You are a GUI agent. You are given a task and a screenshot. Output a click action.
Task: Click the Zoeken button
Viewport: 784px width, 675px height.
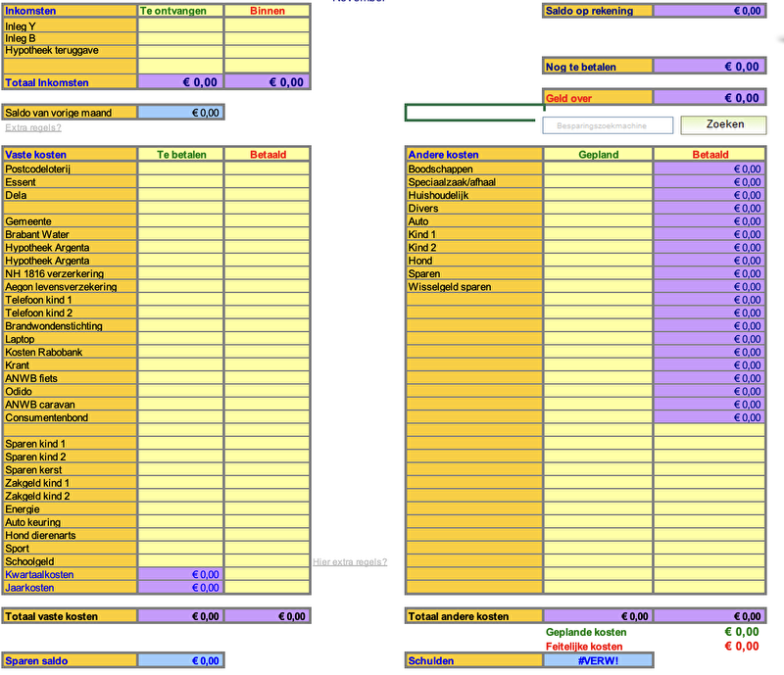pyautogui.click(x=724, y=124)
